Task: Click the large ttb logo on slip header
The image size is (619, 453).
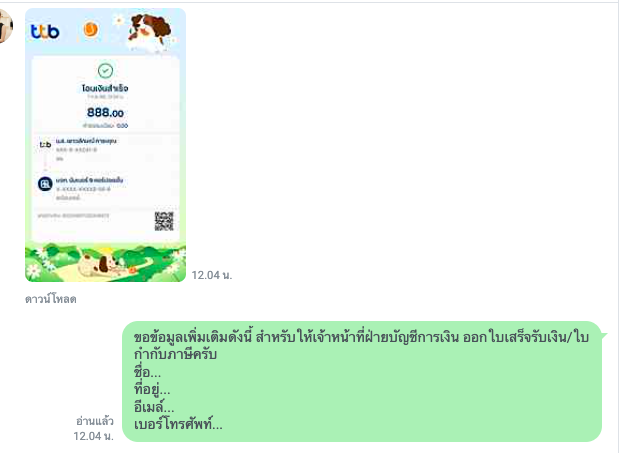Action: (45, 32)
